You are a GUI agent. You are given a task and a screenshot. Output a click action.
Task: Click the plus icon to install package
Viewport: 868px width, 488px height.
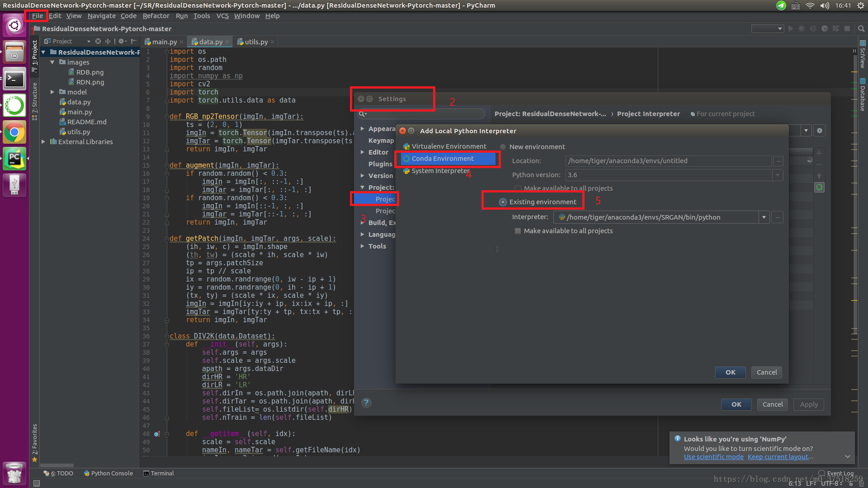click(x=819, y=153)
